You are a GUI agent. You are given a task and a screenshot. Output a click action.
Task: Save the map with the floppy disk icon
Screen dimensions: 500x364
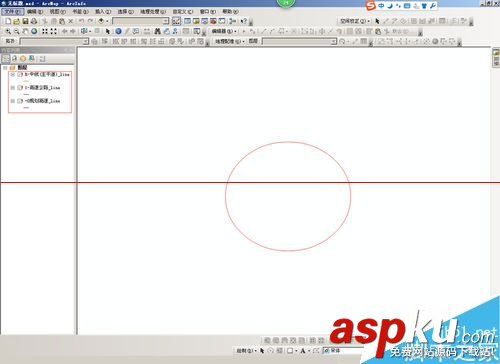point(25,21)
